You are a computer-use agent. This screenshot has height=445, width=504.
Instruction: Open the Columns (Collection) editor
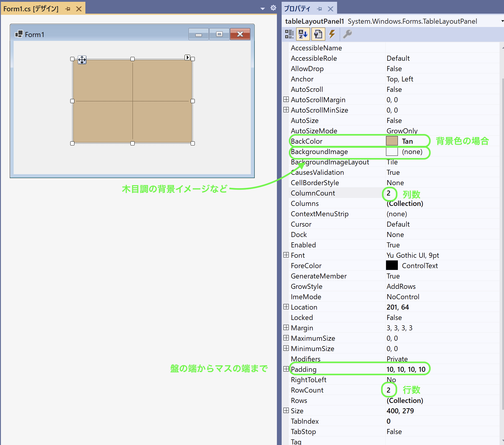pyautogui.click(x=404, y=203)
